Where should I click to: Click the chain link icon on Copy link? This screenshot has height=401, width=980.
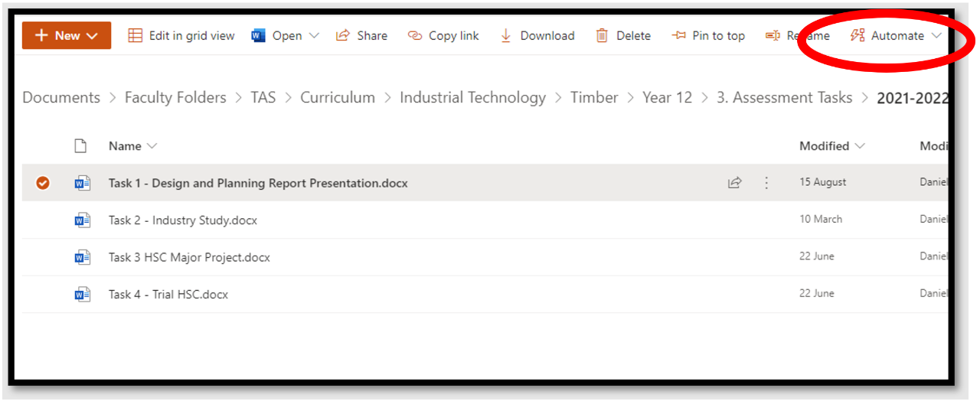pyautogui.click(x=415, y=35)
